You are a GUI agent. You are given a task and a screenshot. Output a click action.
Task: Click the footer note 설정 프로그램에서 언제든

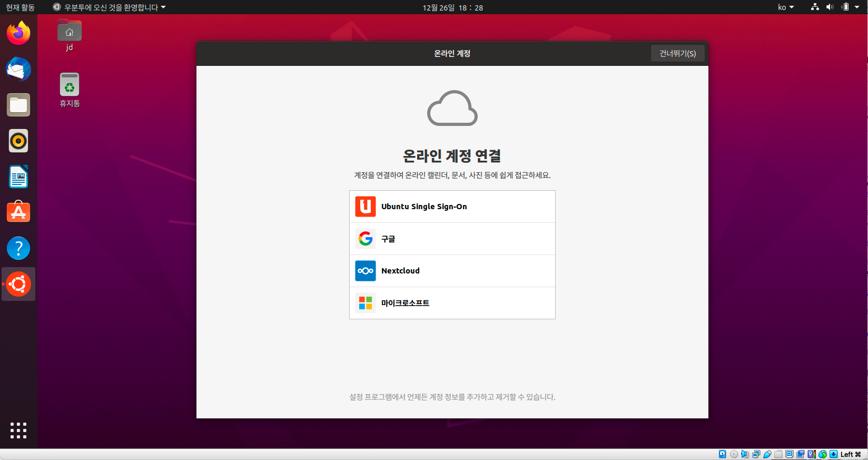point(452,397)
